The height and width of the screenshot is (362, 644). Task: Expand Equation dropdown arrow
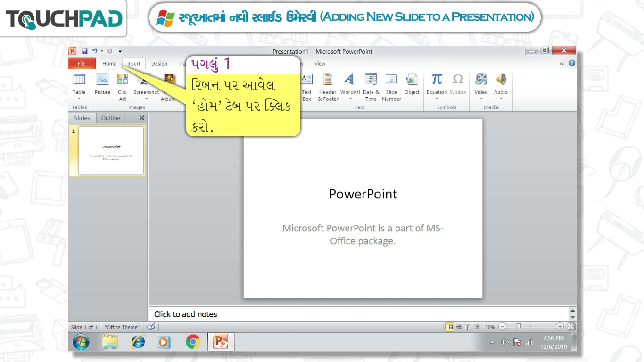coord(437,99)
